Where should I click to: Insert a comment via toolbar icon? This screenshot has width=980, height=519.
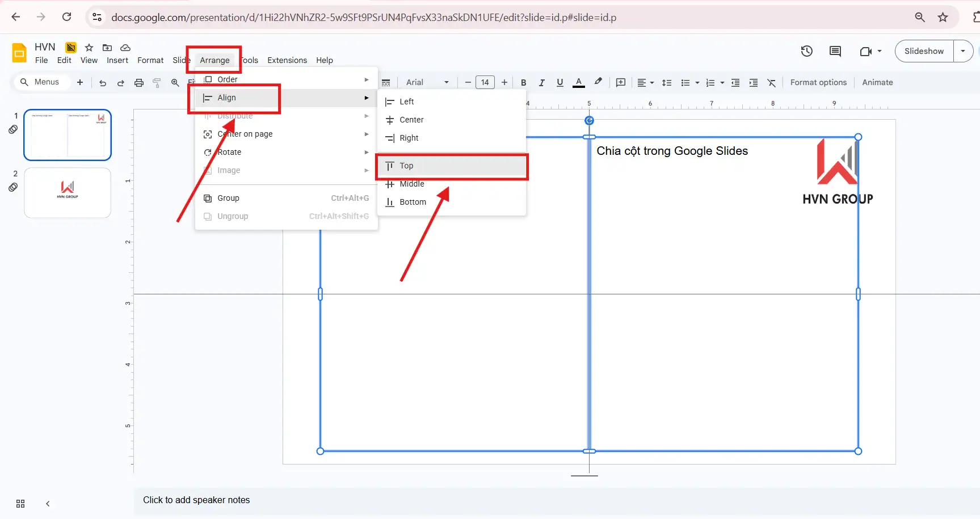[x=620, y=82]
